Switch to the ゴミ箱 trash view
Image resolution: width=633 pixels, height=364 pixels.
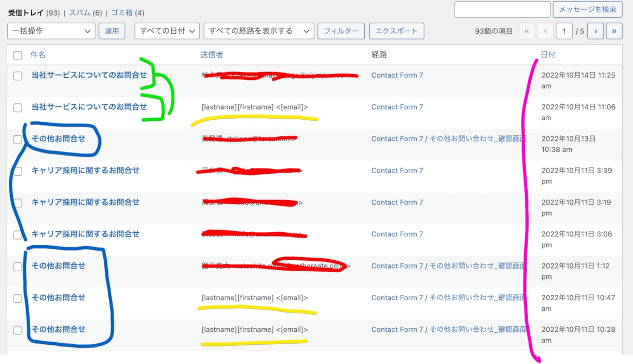(122, 12)
